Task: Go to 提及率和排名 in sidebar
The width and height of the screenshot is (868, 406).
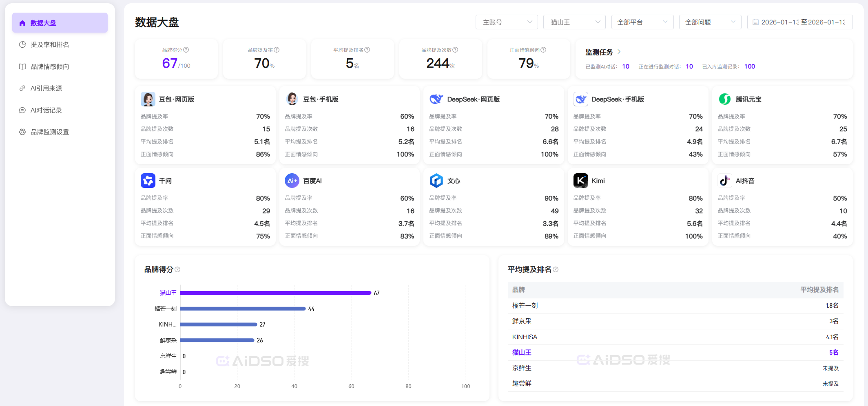Action: pyautogui.click(x=50, y=45)
